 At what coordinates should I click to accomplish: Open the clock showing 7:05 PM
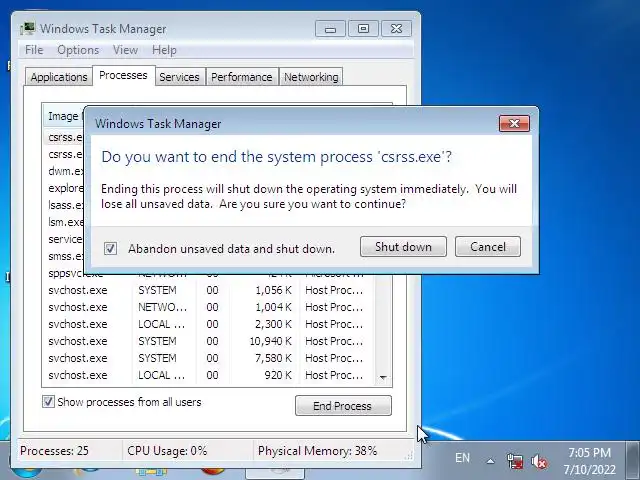(x=589, y=461)
